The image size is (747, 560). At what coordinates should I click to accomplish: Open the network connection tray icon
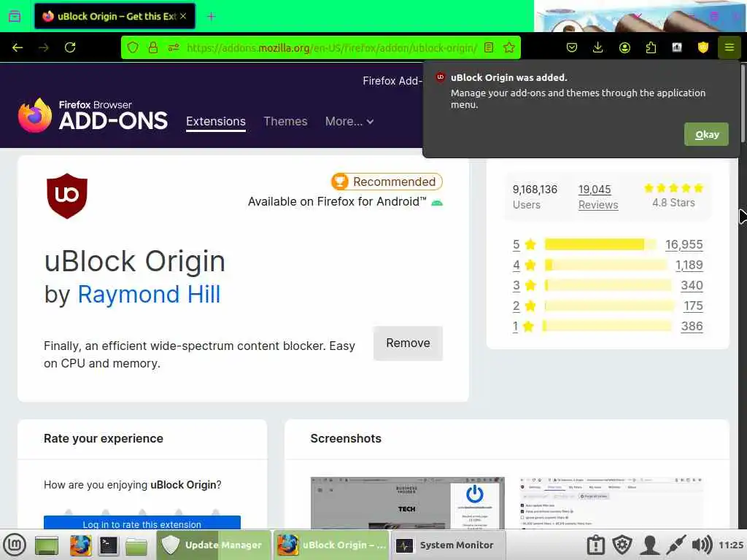676,545
